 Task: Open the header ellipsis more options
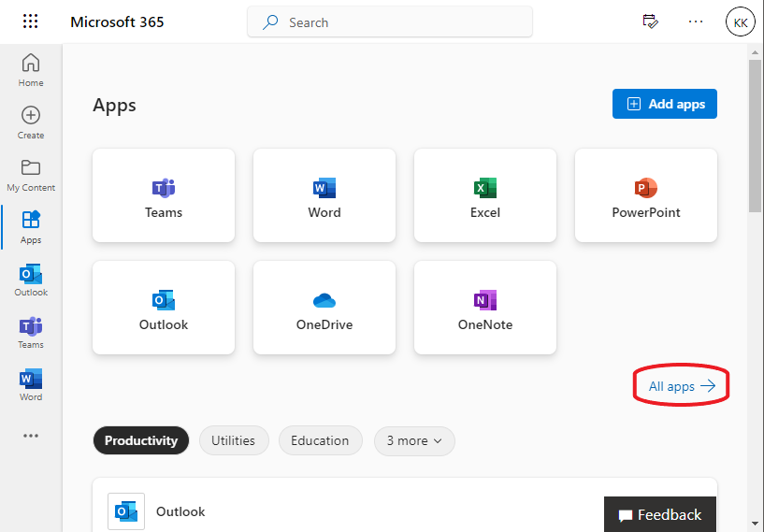(696, 22)
